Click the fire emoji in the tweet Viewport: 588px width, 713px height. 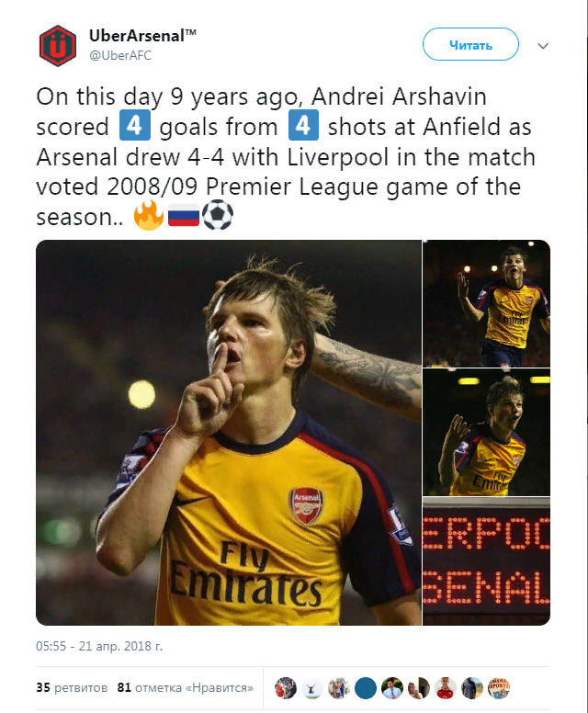click(x=147, y=216)
